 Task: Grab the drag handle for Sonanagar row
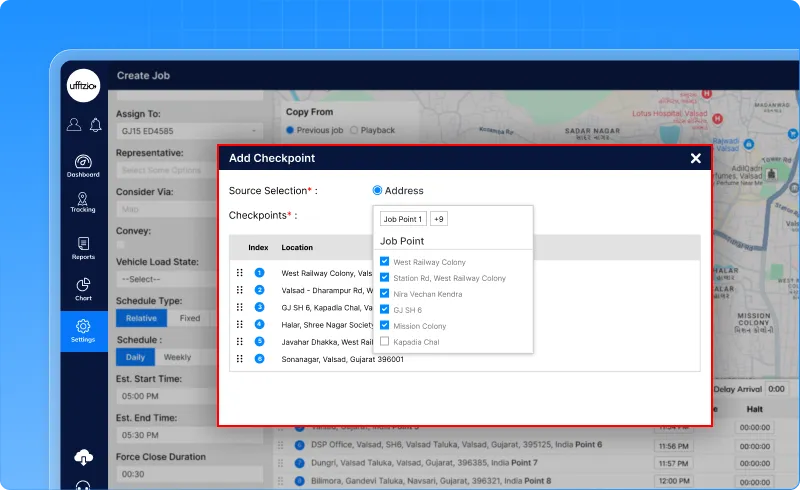[x=240, y=358]
